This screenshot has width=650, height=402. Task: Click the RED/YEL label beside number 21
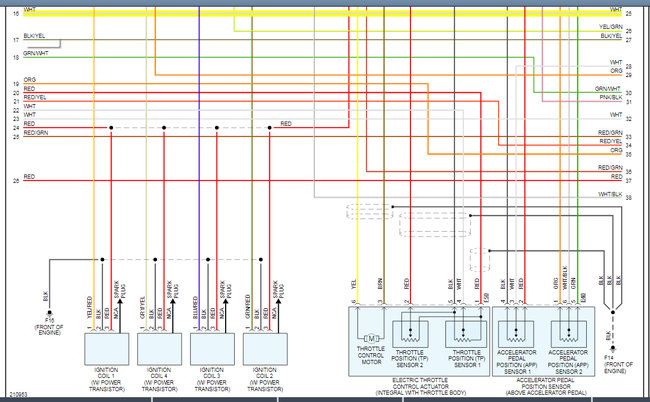(35, 97)
